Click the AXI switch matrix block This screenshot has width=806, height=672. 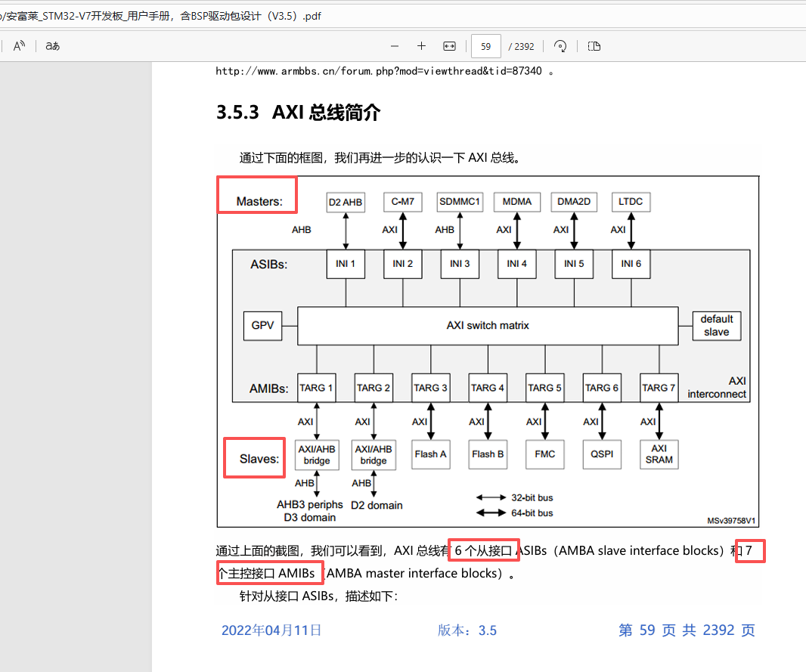pyautogui.click(x=488, y=326)
